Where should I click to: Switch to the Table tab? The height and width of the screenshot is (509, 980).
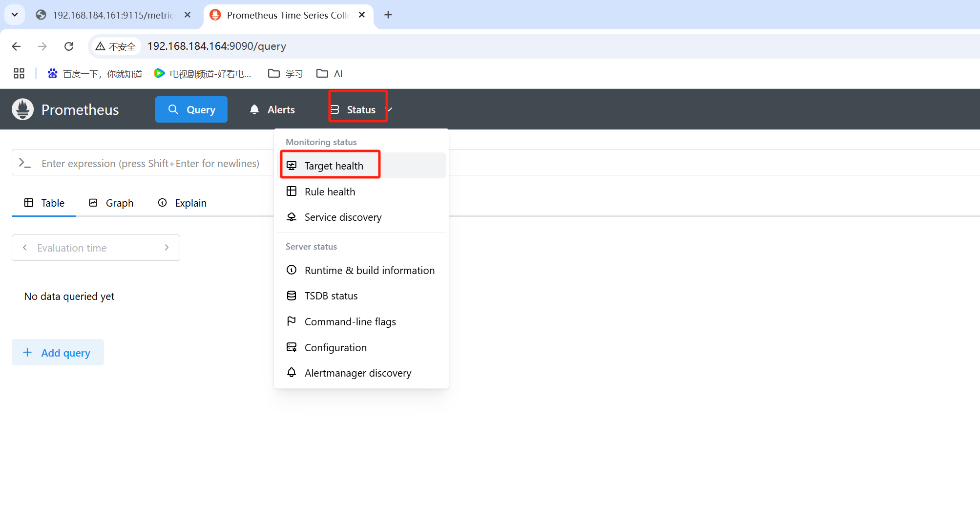pyautogui.click(x=44, y=203)
